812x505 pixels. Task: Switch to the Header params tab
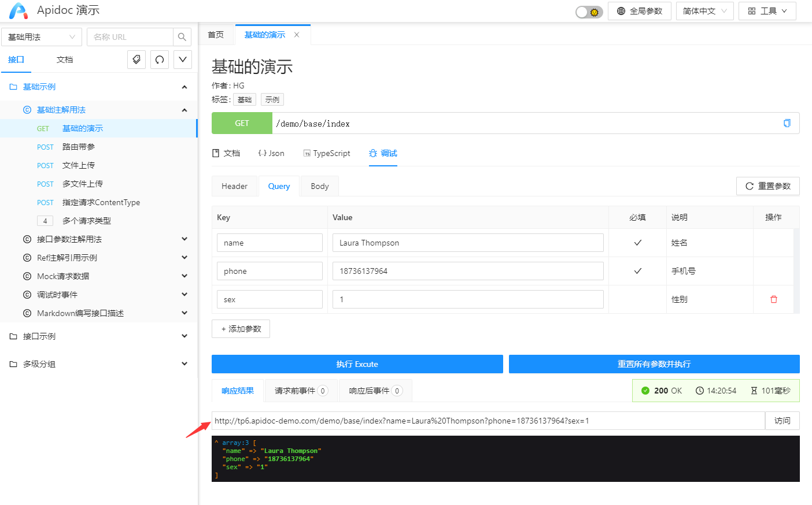click(x=234, y=186)
